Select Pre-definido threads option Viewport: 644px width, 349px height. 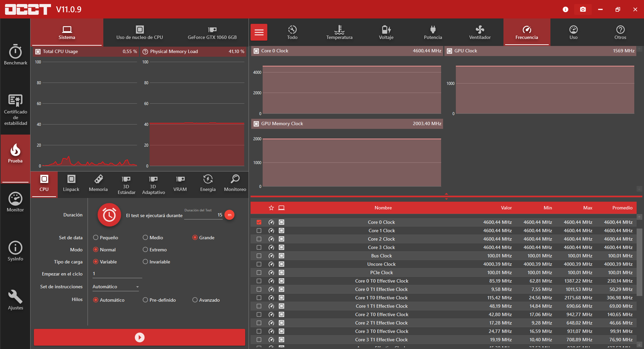159,300
